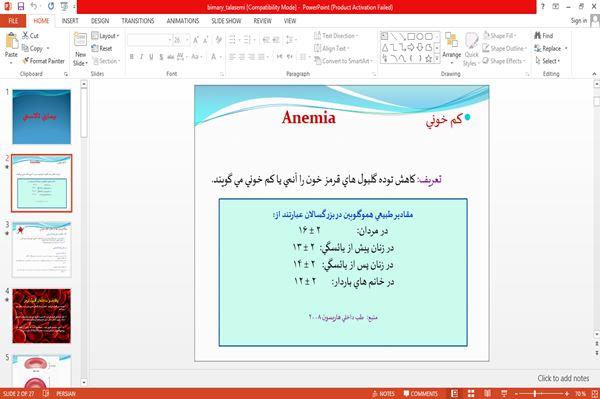Undo the last action
This screenshot has width=600, height=399.
coord(34,6)
